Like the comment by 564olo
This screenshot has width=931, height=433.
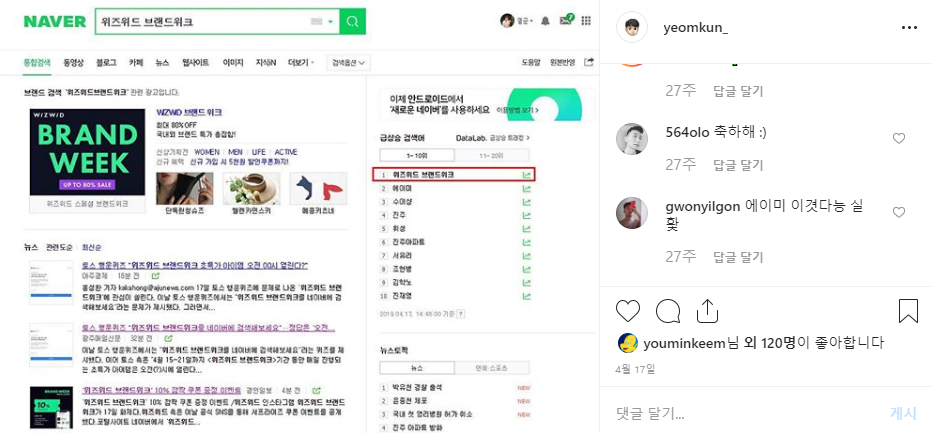tap(899, 138)
